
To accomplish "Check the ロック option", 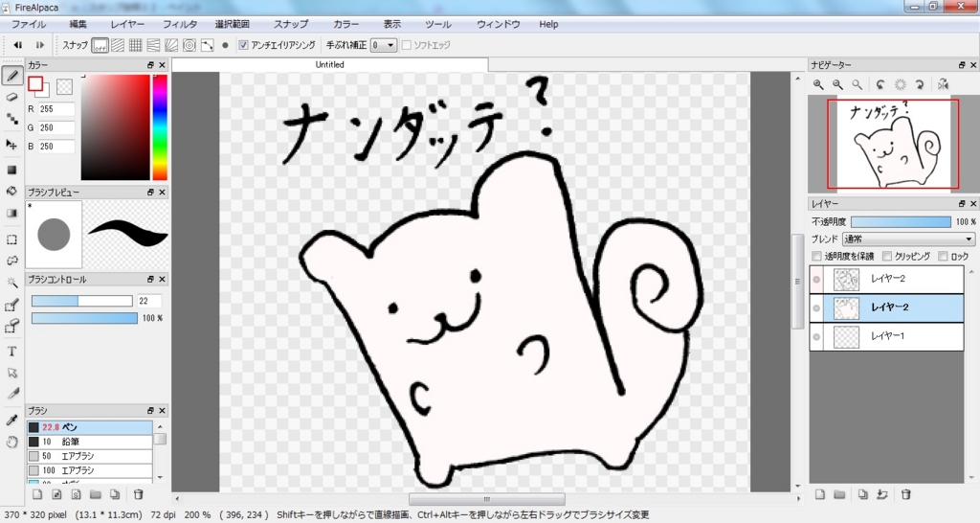I will 943,256.
